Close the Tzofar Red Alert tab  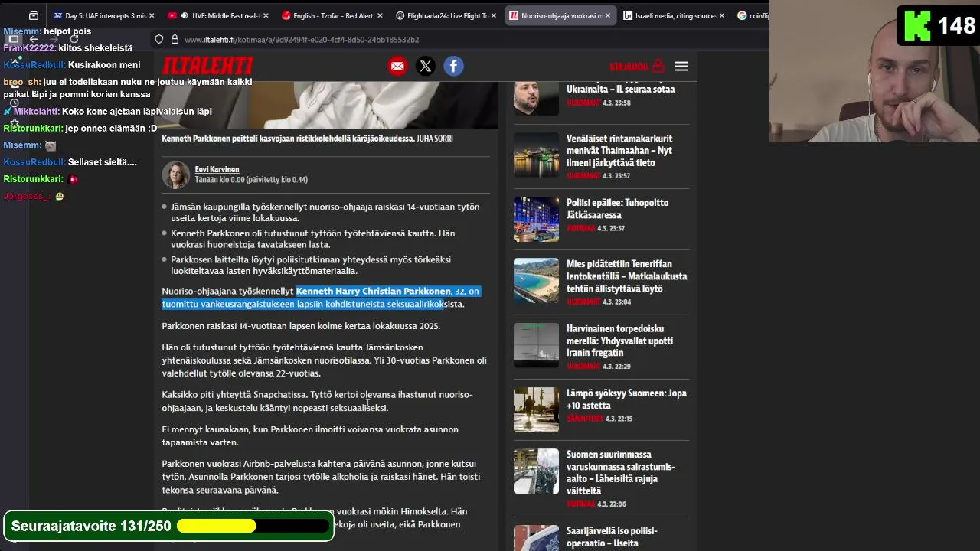pyautogui.click(x=380, y=15)
